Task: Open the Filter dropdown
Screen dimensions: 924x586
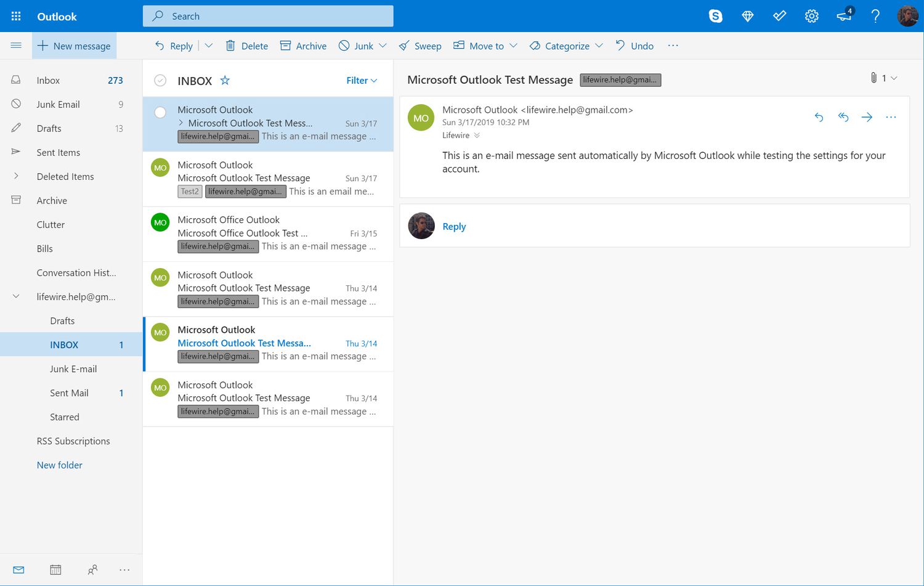Action: (362, 80)
